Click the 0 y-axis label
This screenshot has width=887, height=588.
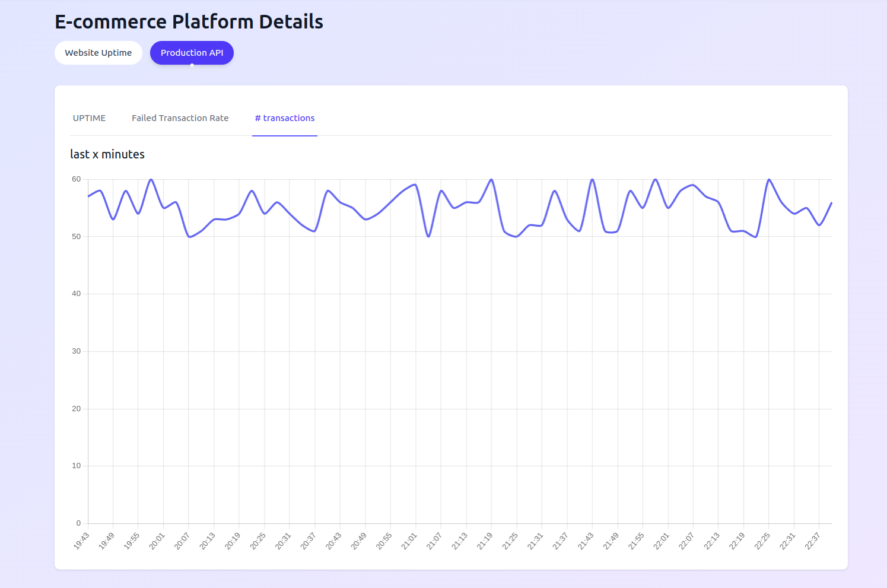click(x=78, y=523)
